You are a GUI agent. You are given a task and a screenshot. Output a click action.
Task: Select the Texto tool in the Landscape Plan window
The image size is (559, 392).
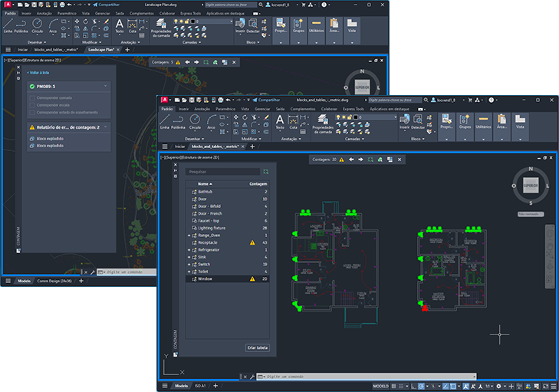tap(120, 25)
